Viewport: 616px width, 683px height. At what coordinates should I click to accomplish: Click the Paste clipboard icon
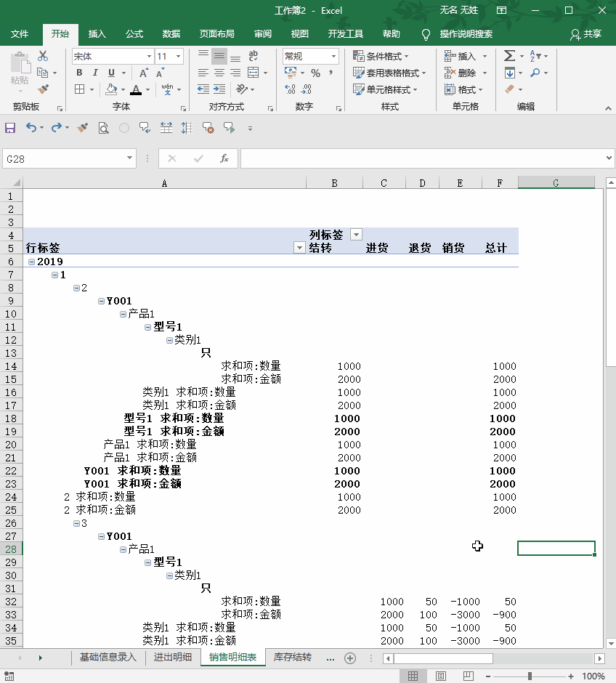20,63
